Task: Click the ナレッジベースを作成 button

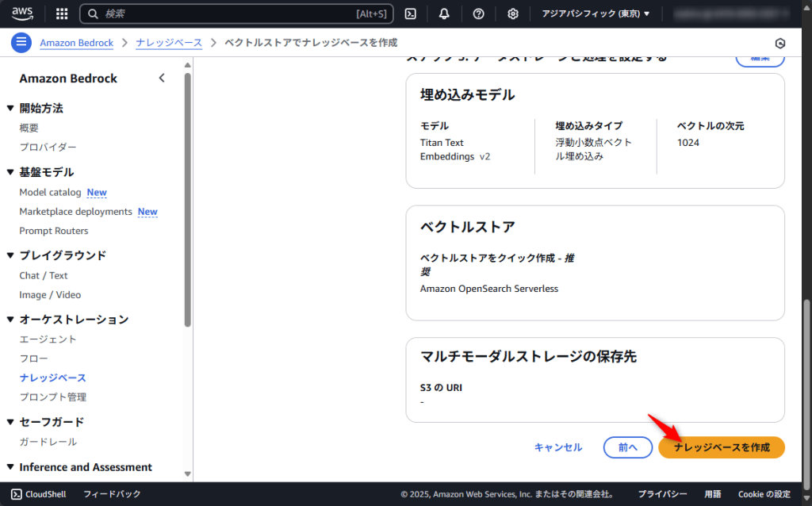Action: click(722, 447)
